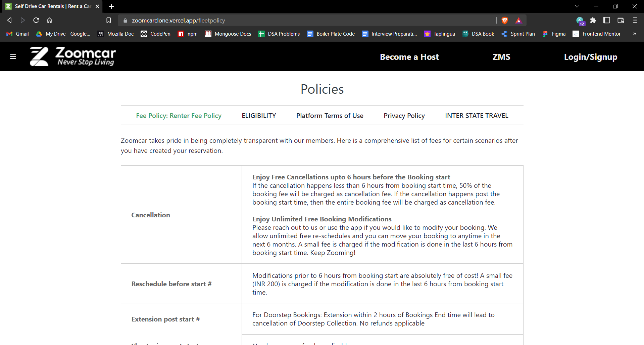Open the Extensions puzzle icon
This screenshot has width=644, height=345.
coord(593,20)
